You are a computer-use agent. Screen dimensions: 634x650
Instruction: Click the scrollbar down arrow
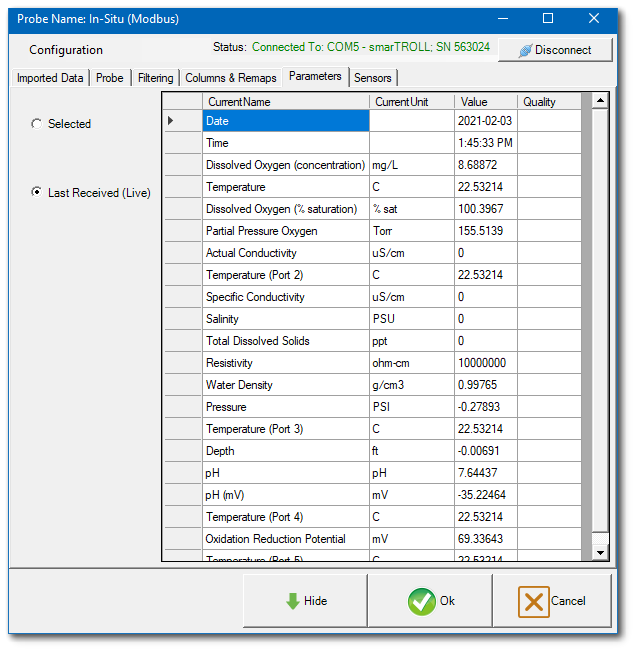pyautogui.click(x=600, y=553)
